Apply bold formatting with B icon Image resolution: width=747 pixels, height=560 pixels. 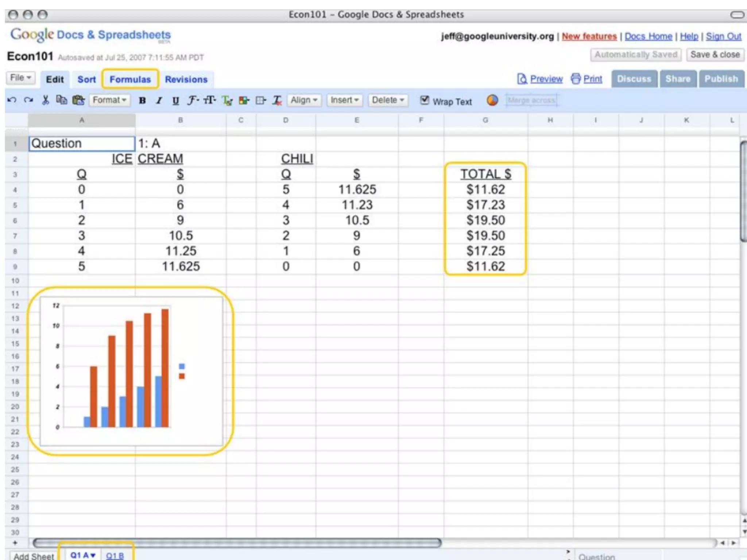click(142, 101)
